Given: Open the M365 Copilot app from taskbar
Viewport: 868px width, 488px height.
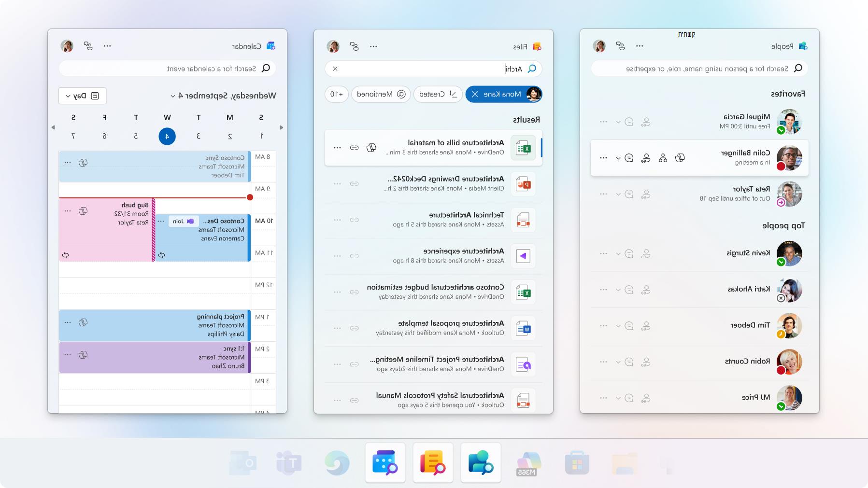Looking at the screenshot, I should pos(528,463).
